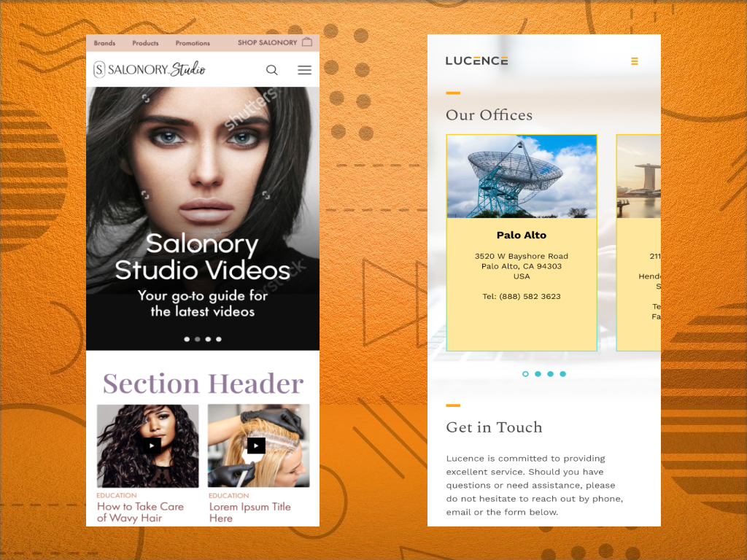Viewport: 747px width, 560px height.
Task: Select the first hero carousel dot
Action: click(187, 339)
